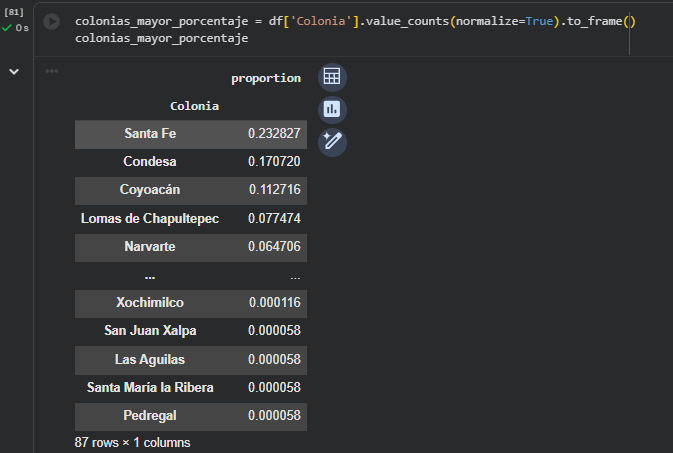Convert dataframe to interactive table
The image size is (673, 453).
[332, 77]
